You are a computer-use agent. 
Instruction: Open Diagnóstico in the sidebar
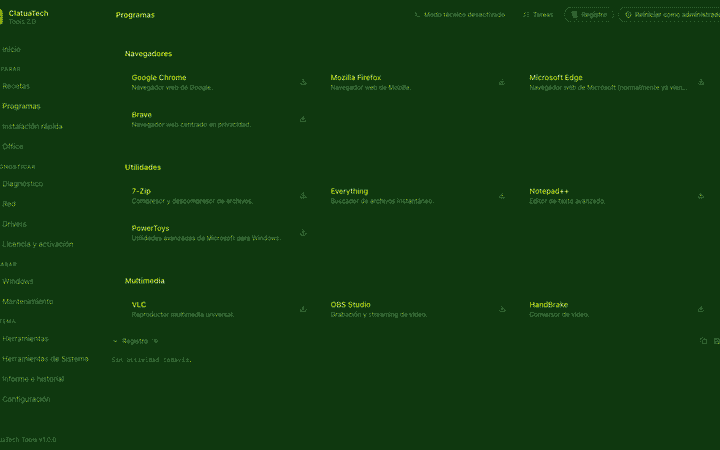pyautogui.click(x=22, y=184)
